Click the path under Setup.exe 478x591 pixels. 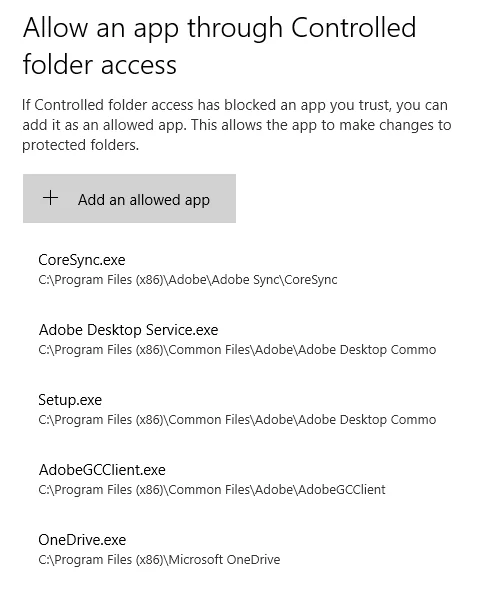point(237,420)
